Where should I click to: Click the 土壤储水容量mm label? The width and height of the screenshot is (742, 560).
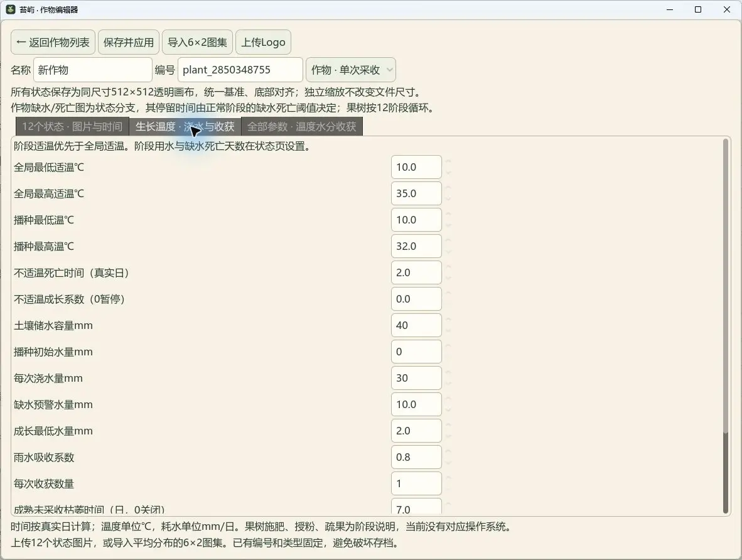tap(53, 325)
